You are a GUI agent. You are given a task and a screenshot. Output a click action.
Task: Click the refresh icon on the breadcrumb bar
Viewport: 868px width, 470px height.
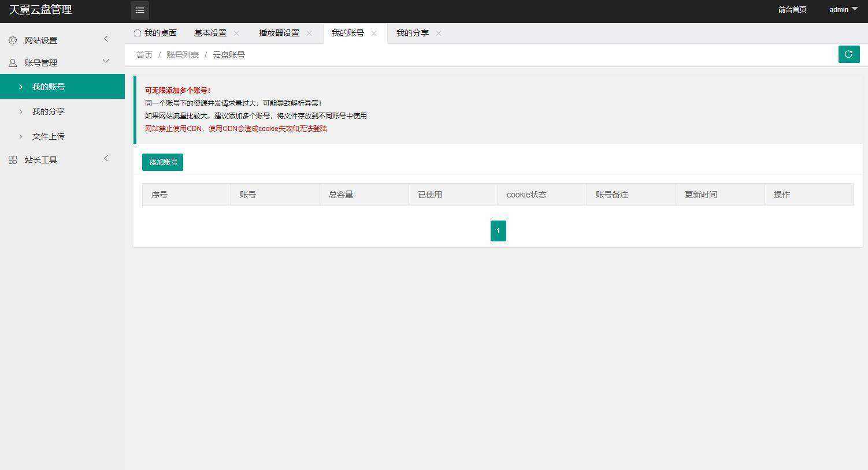point(848,54)
